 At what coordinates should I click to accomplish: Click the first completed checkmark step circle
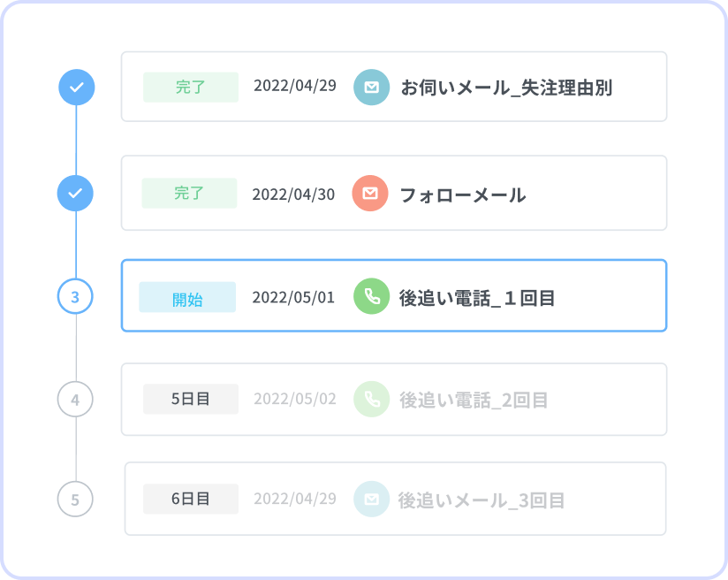[77, 87]
